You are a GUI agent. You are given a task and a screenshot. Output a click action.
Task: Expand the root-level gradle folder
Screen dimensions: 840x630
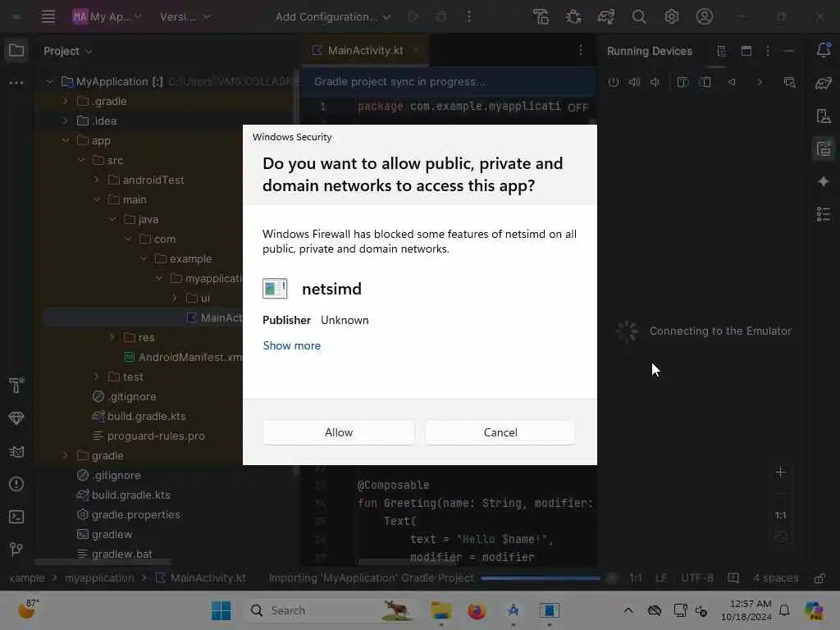point(66,456)
